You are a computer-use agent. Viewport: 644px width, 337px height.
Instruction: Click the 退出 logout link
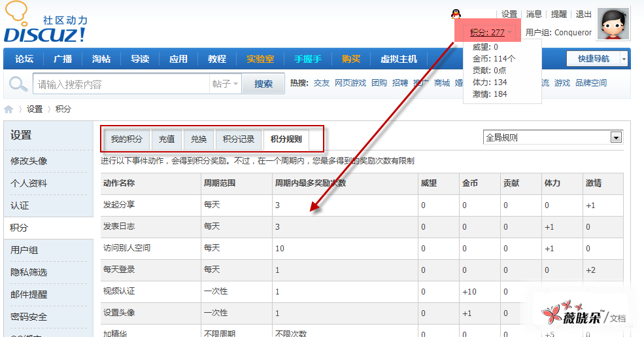583,14
